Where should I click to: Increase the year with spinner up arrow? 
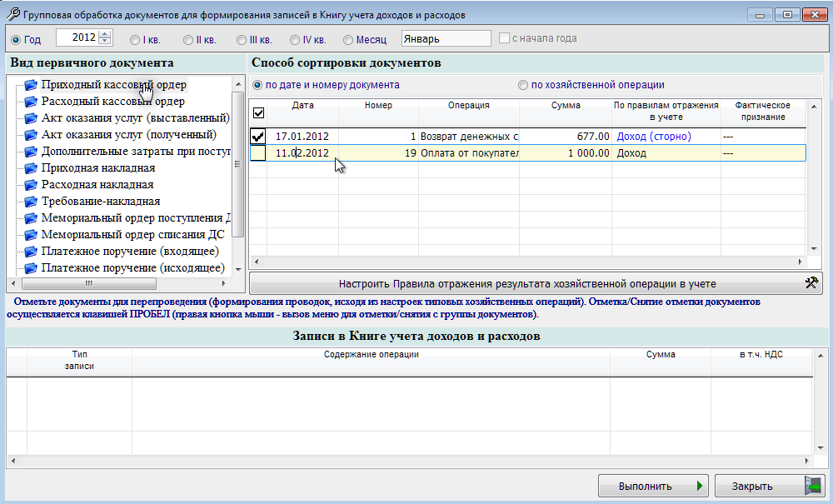coord(105,34)
